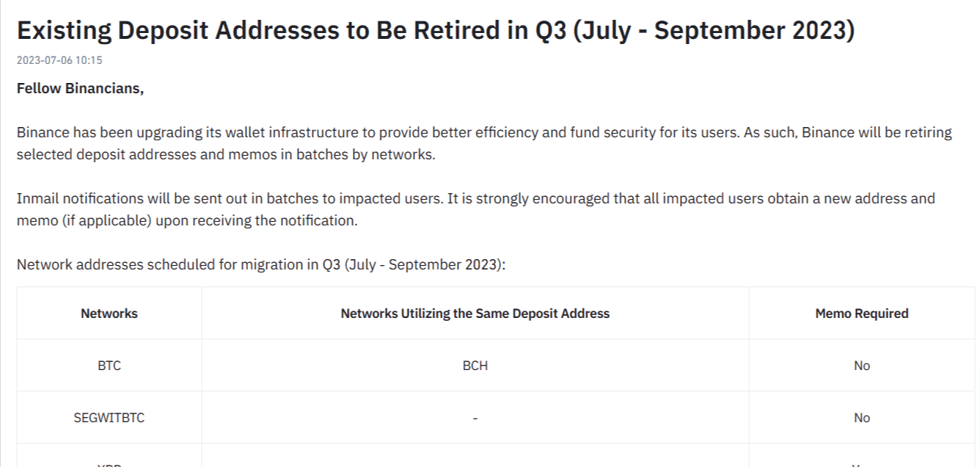Click the announcement title heading
Viewport: 980px width, 467px height.
click(436, 30)
